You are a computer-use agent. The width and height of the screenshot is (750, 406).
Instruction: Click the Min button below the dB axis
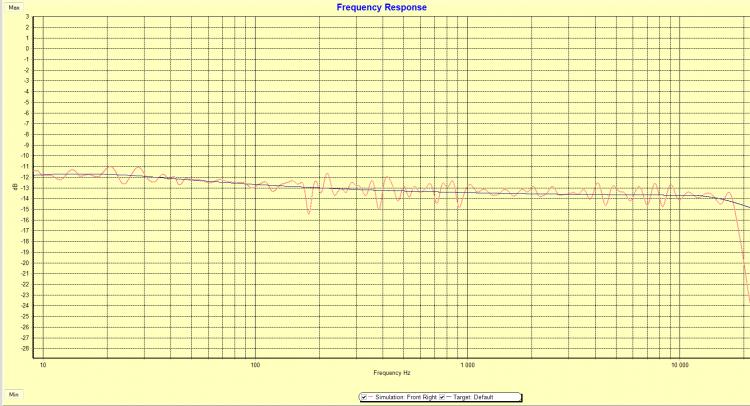(14, 395)
